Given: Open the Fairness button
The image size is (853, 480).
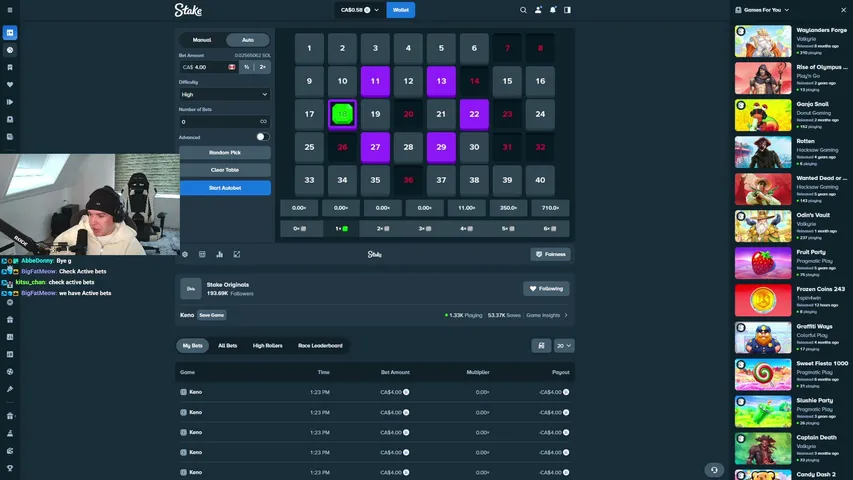Looking at the screenshot, I should 551,254.
